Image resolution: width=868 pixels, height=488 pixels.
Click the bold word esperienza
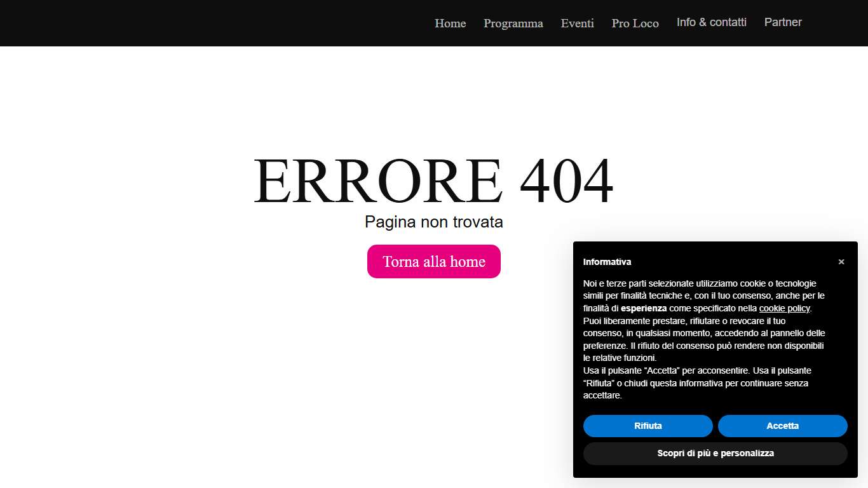tap(644, 308)
